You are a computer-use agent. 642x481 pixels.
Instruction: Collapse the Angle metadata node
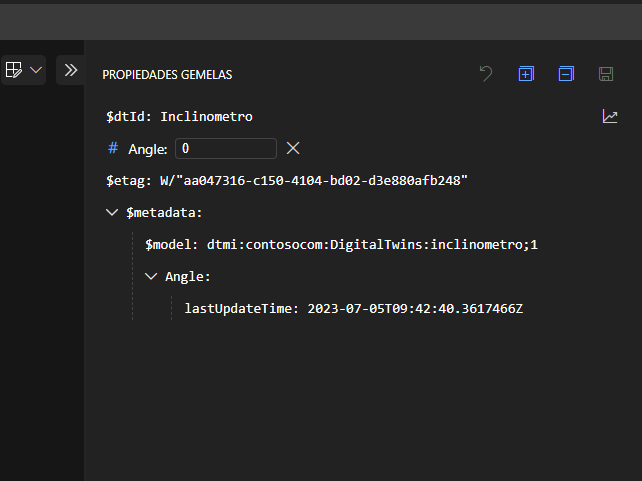click(151, 277)
